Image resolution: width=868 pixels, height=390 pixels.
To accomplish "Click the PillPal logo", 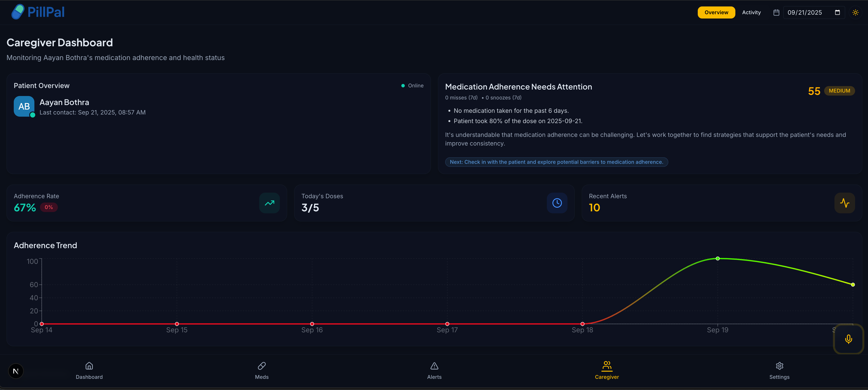I will tap(38, 12).
